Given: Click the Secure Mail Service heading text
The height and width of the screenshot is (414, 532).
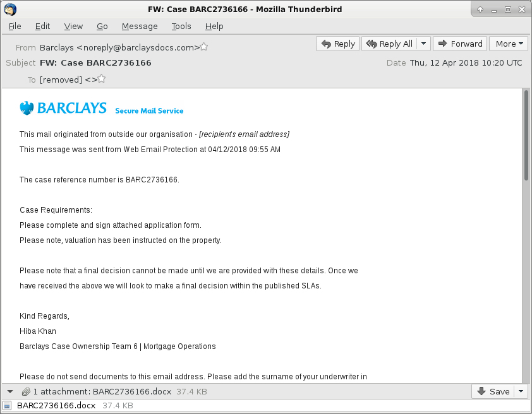Looking at the screenshot, I should (x=149, y=111).
